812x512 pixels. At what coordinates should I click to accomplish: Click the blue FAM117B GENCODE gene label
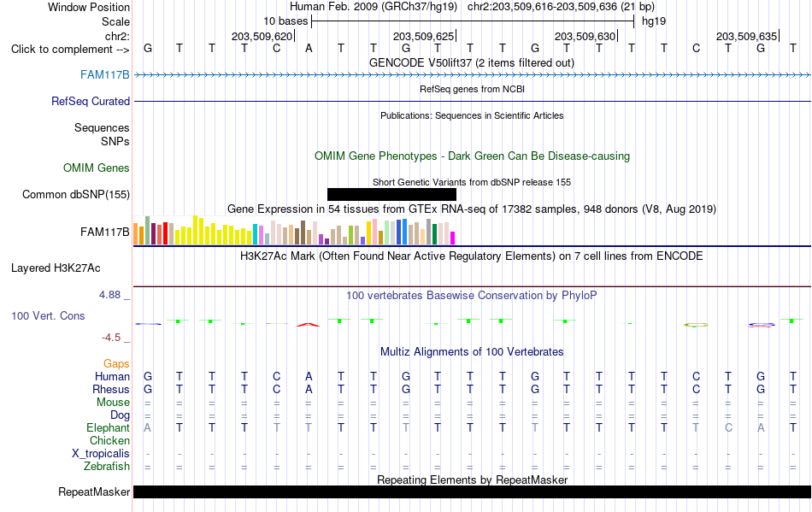tap(104, 75)
